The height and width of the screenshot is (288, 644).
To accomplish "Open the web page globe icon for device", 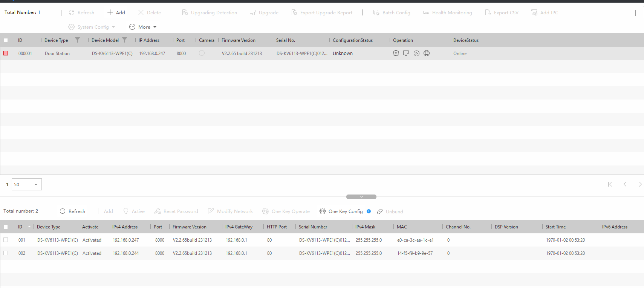I will tap(427, 54).
